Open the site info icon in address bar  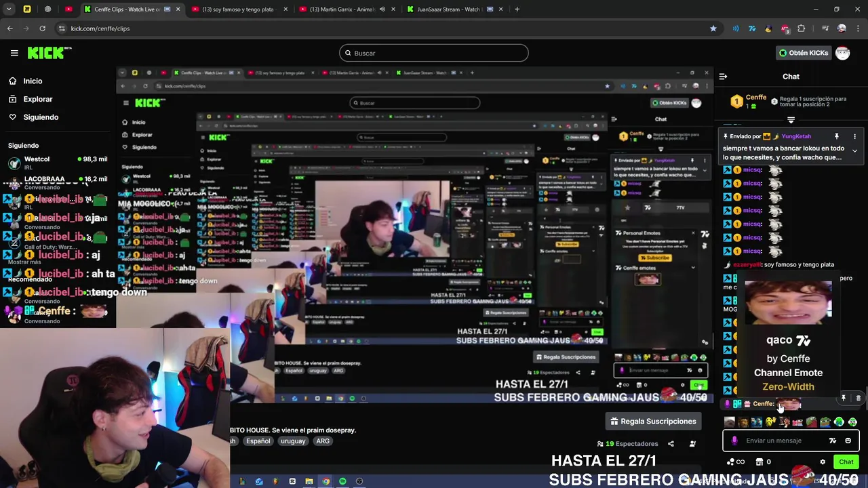pos(62,28)
